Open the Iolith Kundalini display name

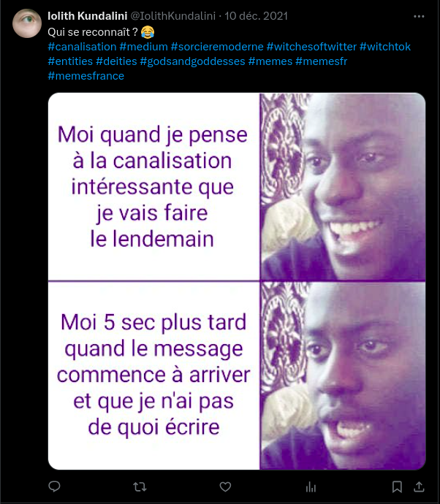88,16
